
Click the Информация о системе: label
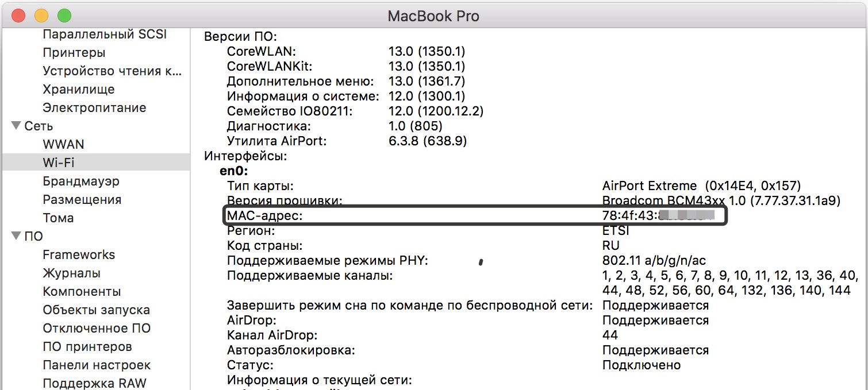click(303, 96)
